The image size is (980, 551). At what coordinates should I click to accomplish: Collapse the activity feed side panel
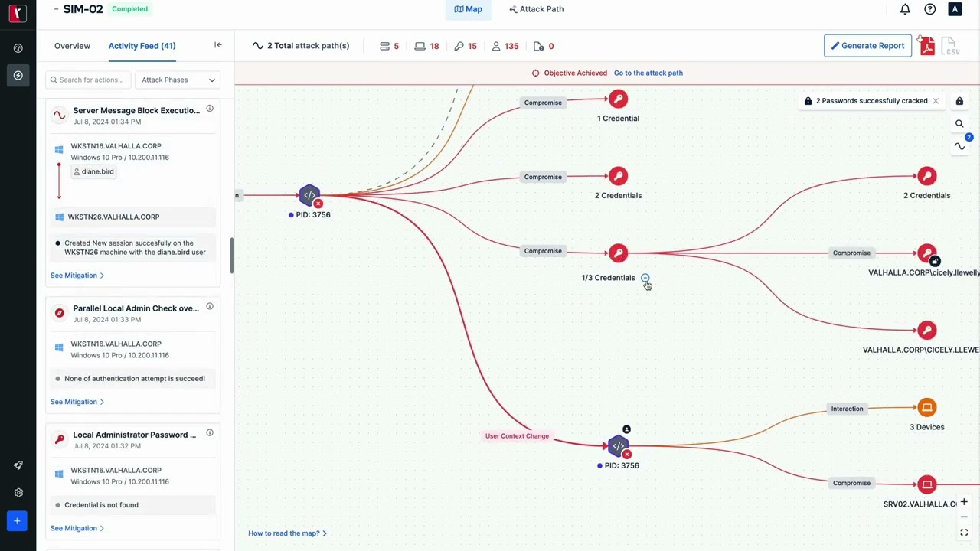217,45
